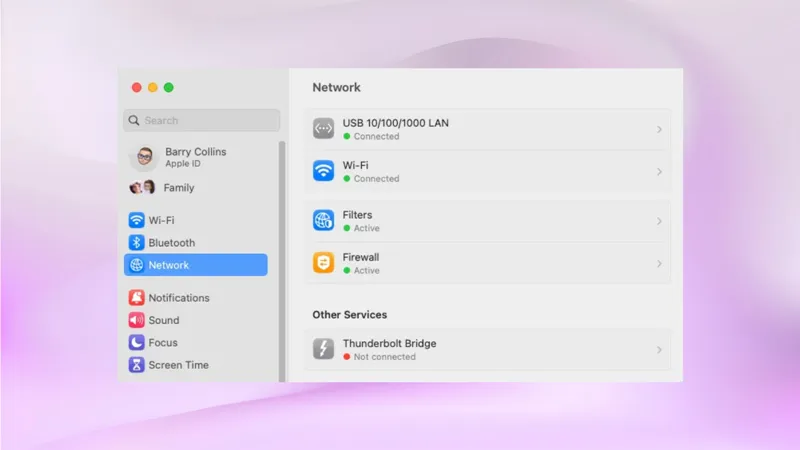Click green status dot for Filters

347,228
